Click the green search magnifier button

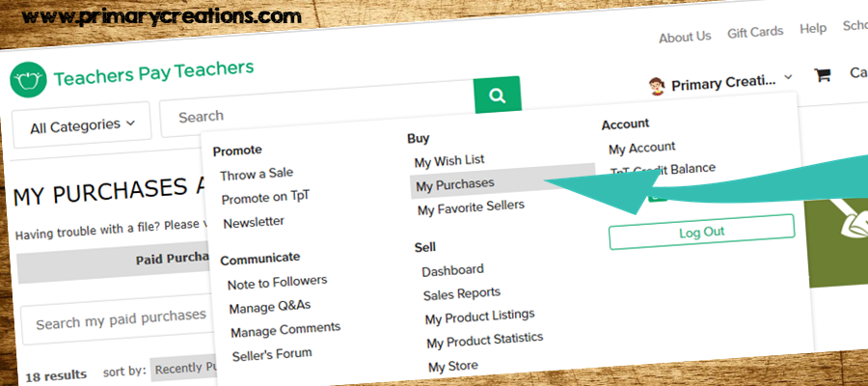pos(498,95)
